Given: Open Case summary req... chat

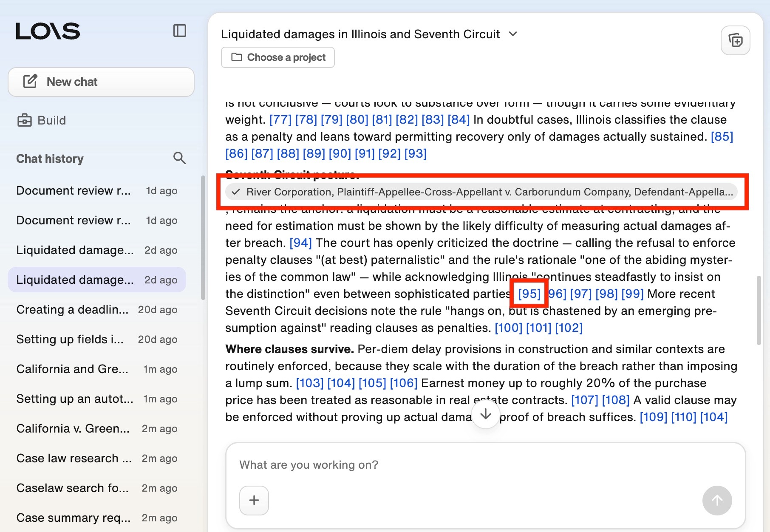Looking at the screenshot, I should pyautogui.click(x=97, y=518).
